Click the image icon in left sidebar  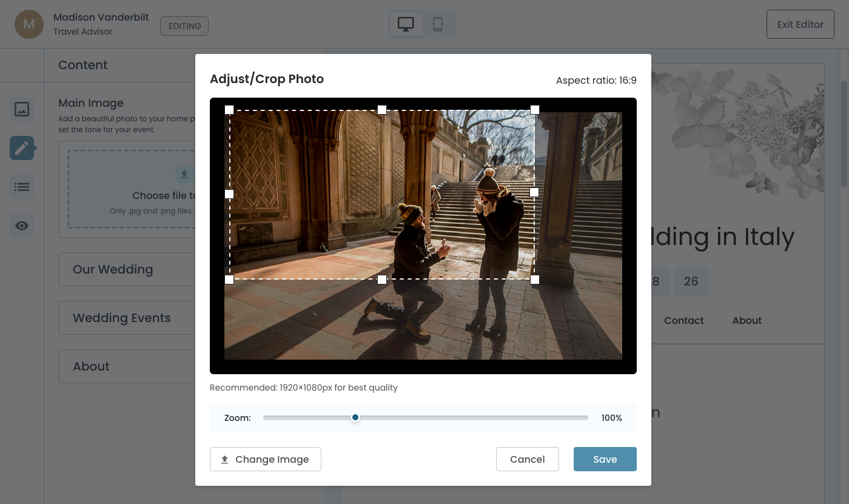point(22,109)
